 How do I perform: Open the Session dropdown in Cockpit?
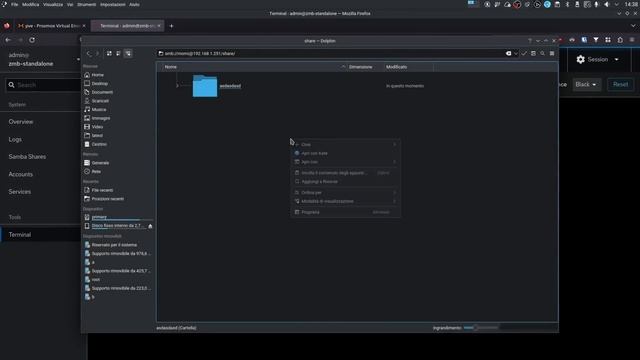[597, 60]
